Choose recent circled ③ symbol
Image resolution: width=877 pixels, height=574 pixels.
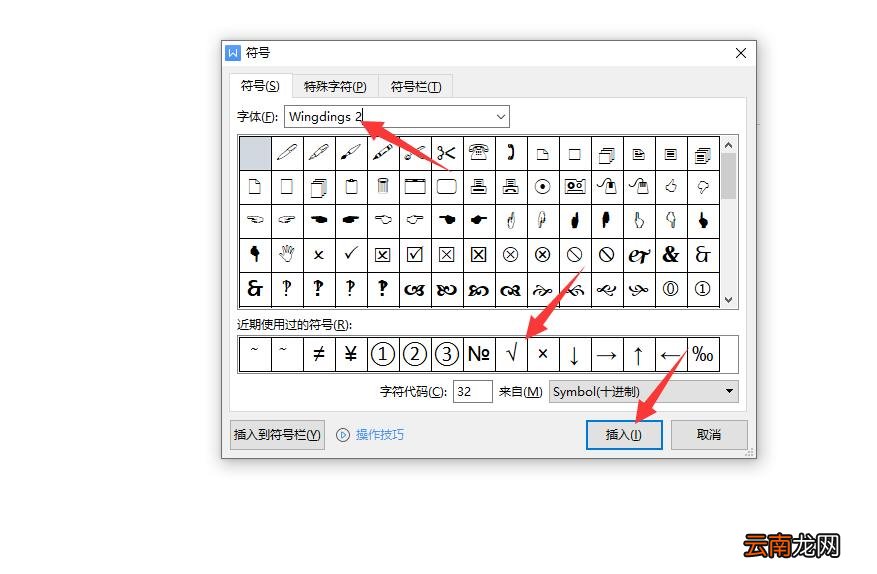(447, 354)
